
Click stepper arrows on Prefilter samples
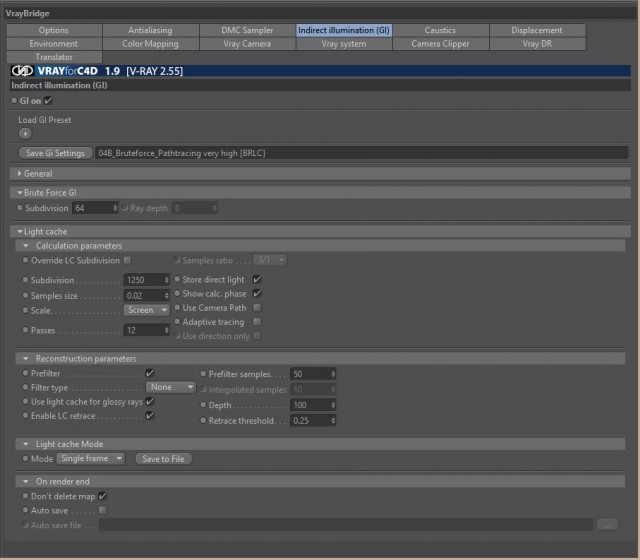[x=333, y=374]
